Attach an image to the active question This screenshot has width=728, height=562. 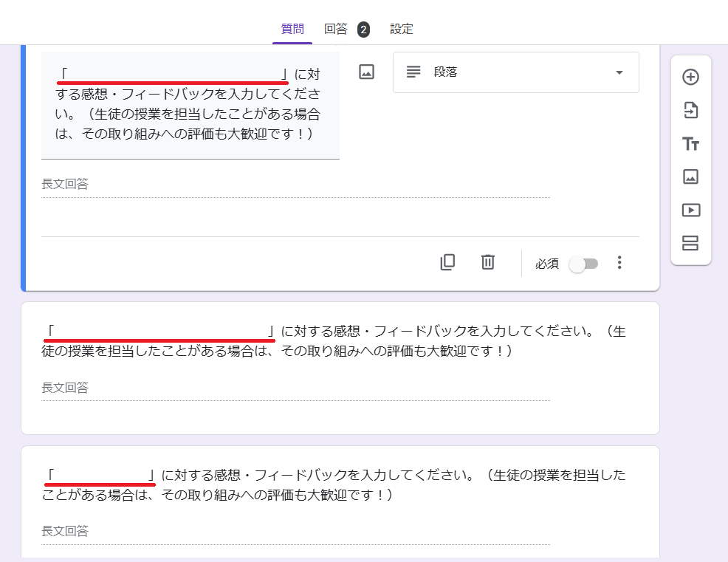[x=366, y=72]
